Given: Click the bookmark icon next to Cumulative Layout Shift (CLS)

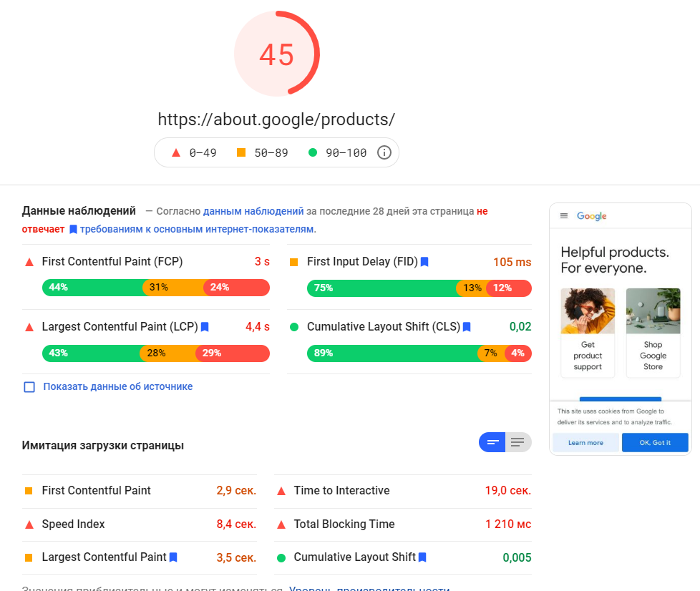Looking at the screenshot, I should (467, 327).
